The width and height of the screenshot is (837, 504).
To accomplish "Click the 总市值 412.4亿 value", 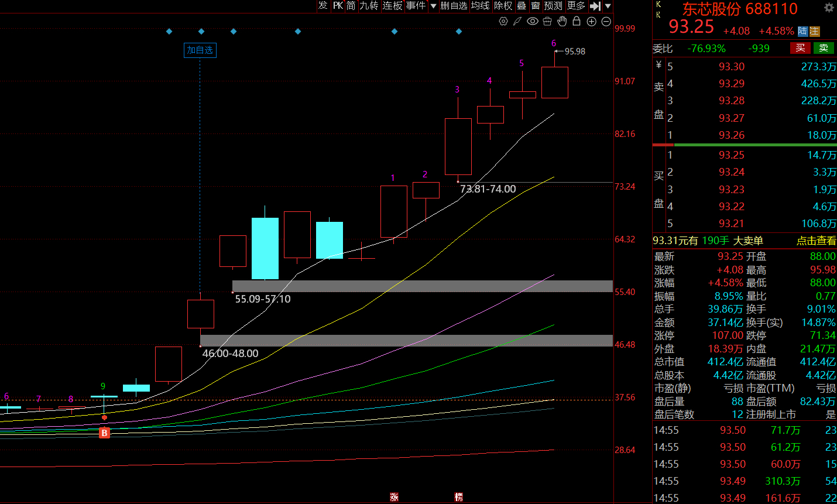I will coord(725,362).
